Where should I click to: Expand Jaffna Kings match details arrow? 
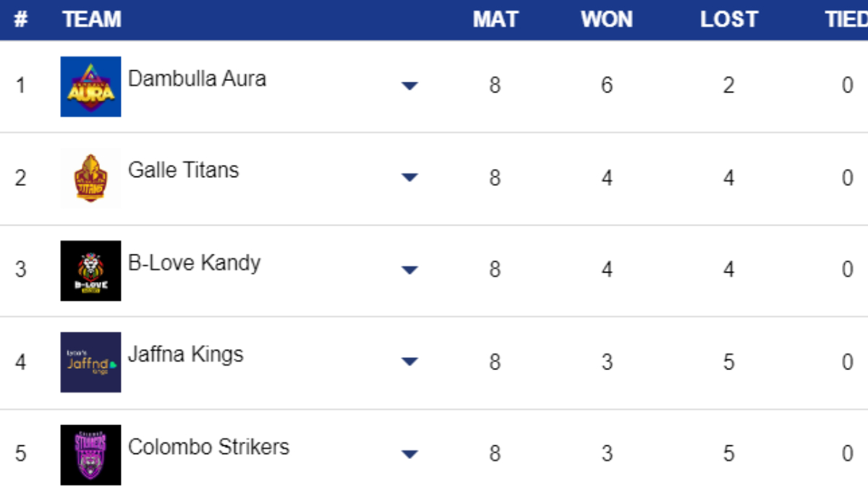pos(409,362)
